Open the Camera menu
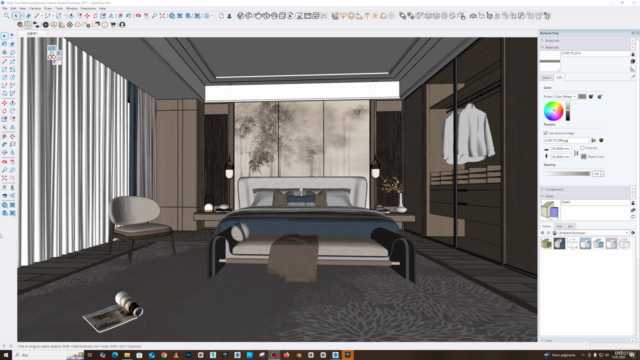640x360 pixels. point(35,8)
